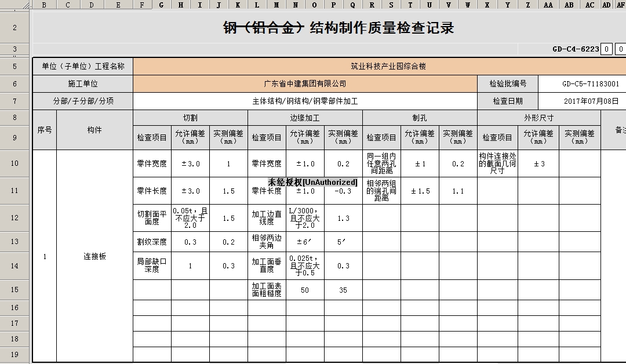The height and width of the screenshot is (364, 626).
Task: Select row header 7
Action: 14,101
